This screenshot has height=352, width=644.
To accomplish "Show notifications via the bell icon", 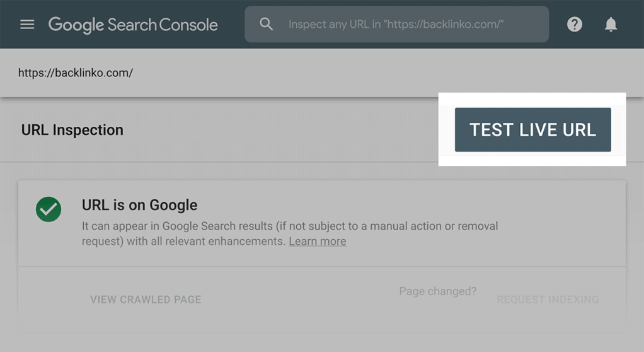I will coord(611,25).
